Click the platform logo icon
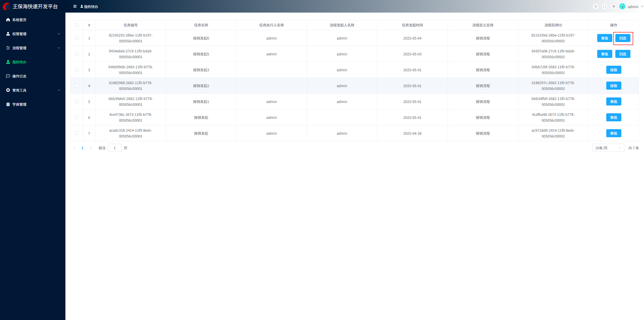644x320 pixels. [x=6, y=6]
